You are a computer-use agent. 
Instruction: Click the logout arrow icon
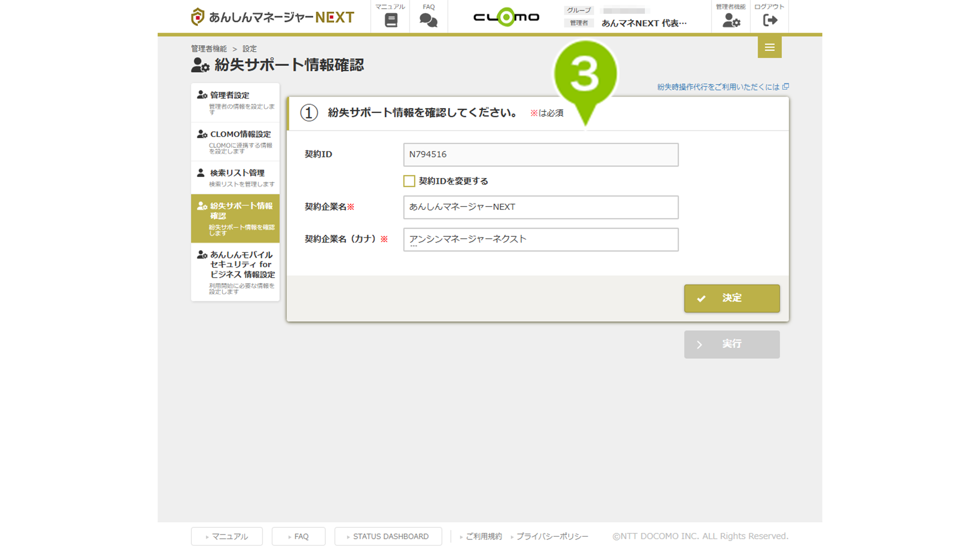coord(769,20)
